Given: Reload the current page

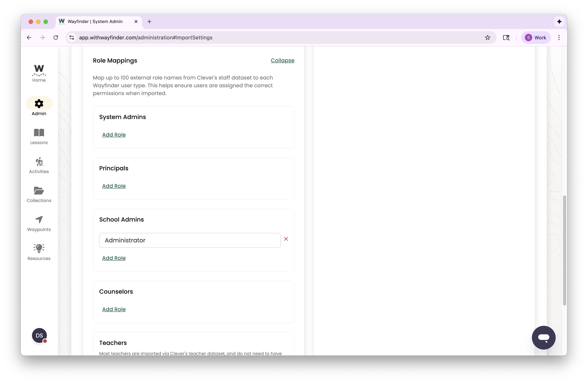Looking at the screenshot, I should pyautogui.click(x=56, y=38).
